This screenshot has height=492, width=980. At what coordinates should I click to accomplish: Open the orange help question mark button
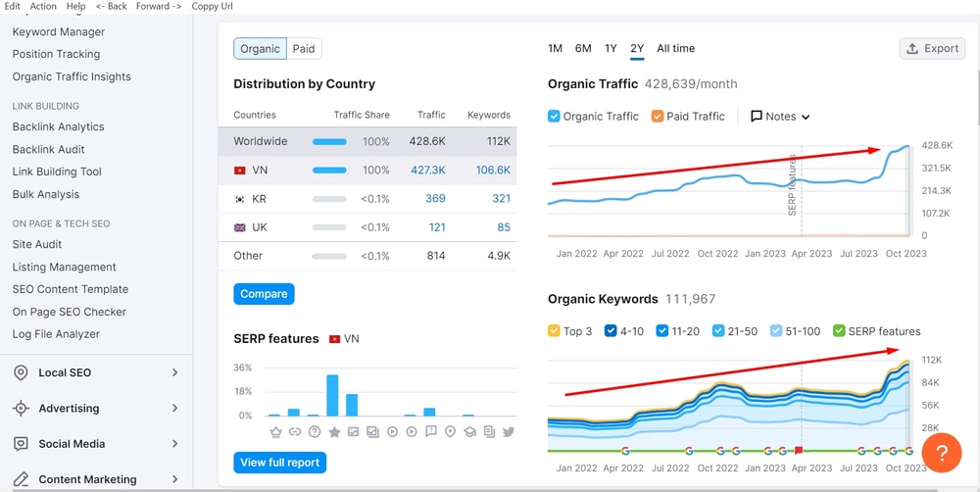pos(941,453)
